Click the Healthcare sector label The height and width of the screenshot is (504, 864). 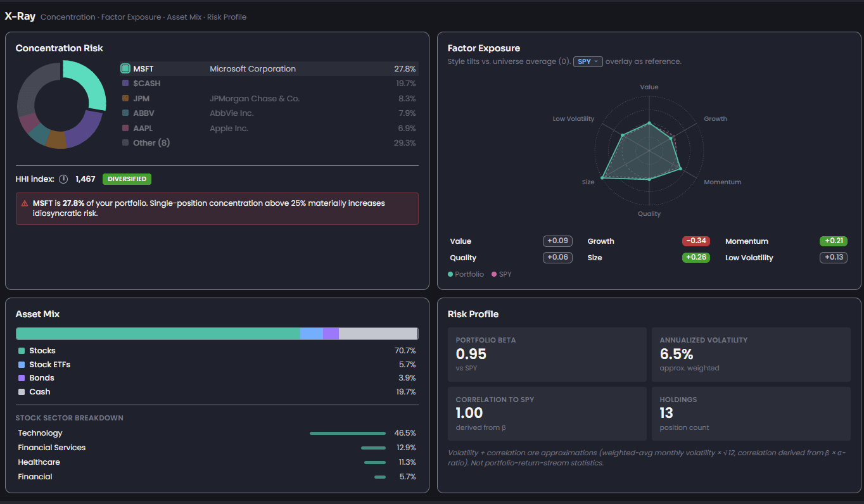pyautogui.click(x=39, y=462)
